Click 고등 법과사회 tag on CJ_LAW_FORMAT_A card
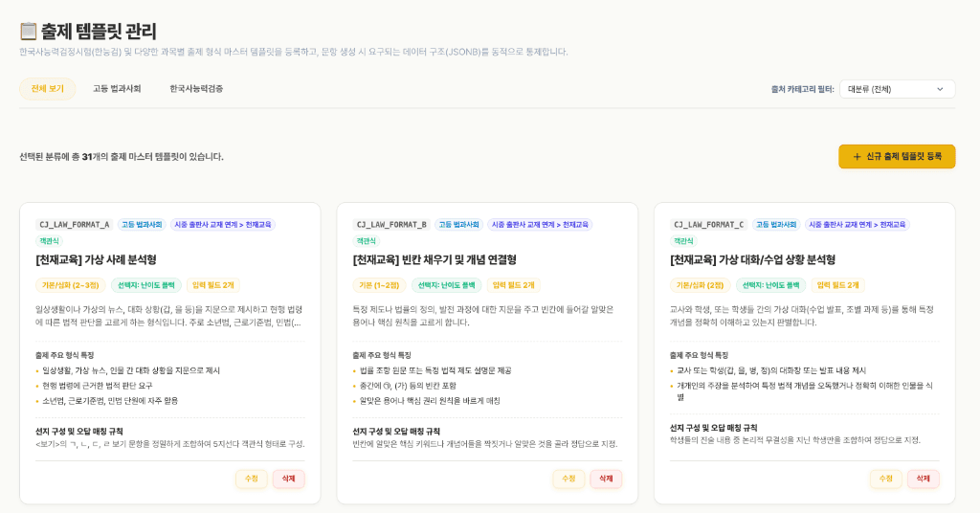Image resolution: width=980 pixels, height=513 pixels. coord(142,224)
